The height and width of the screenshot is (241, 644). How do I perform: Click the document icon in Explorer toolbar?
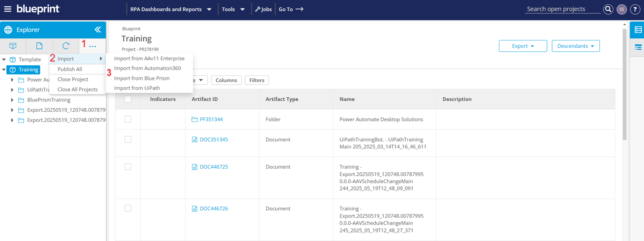(x=39, y=46)
